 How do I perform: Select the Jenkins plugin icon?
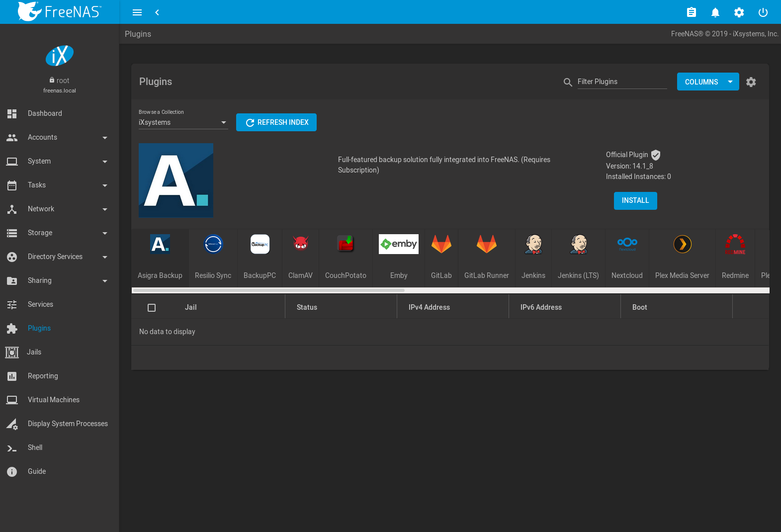533,244
